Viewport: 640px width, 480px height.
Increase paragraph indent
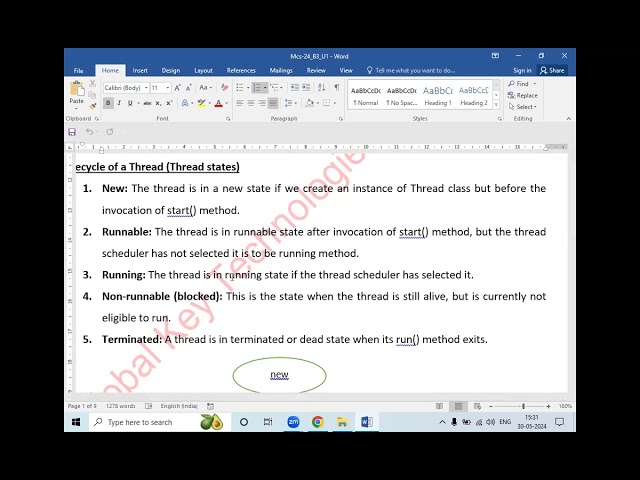[306, 87]
